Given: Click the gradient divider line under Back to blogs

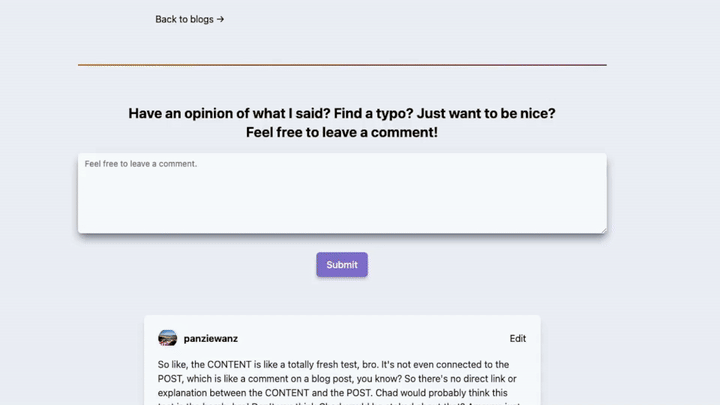Looking at the screenshot, I should (x=342, y=65).
